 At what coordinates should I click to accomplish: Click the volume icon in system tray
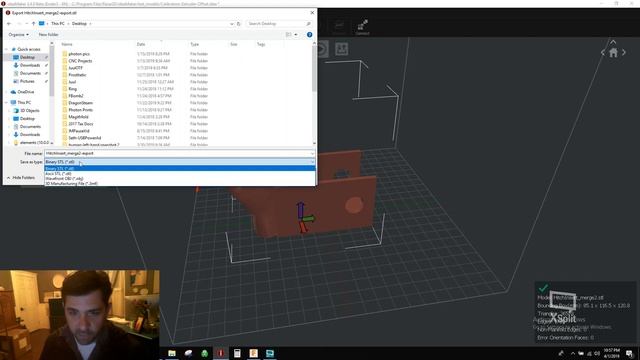click(x=597, y=353)
